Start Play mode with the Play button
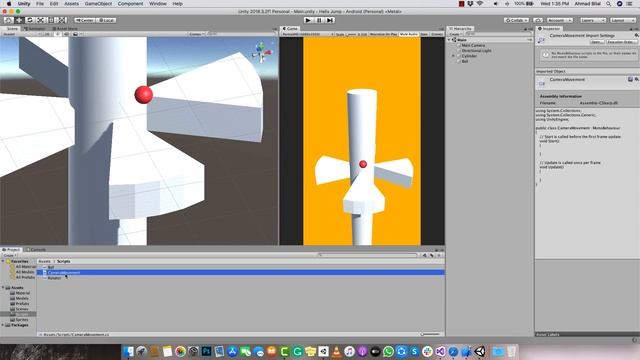This screenshot has width=640, height=360. pyautogui.click(x=309, y=20)
